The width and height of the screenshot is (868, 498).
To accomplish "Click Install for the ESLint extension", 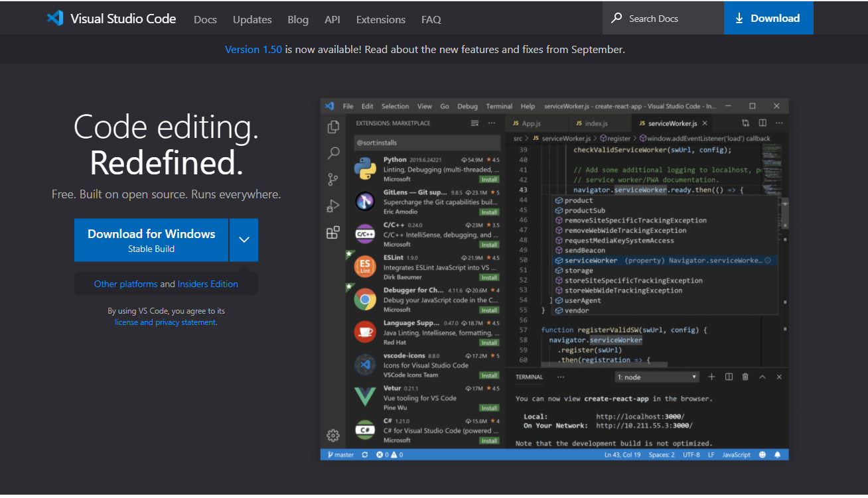I will point(490,277).
